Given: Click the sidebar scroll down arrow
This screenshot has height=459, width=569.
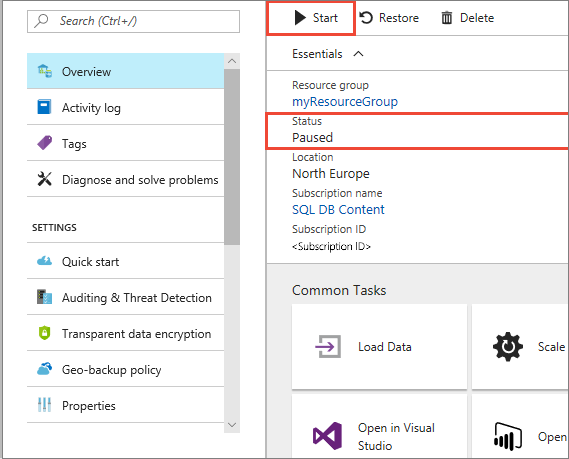Looking at the screenshot, I should [x=232, y=425].
